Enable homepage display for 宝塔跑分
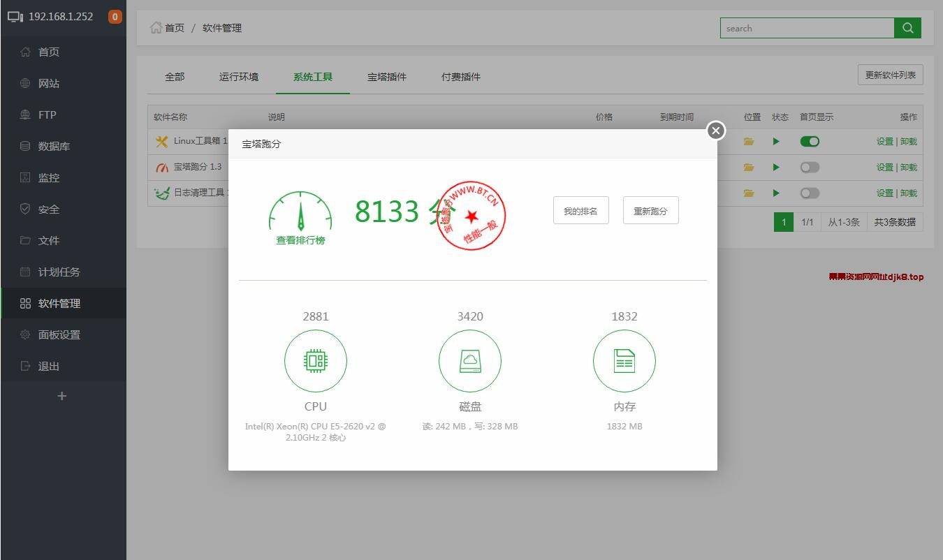The height and width of the screenshot is (560, 943). (810, 167)
